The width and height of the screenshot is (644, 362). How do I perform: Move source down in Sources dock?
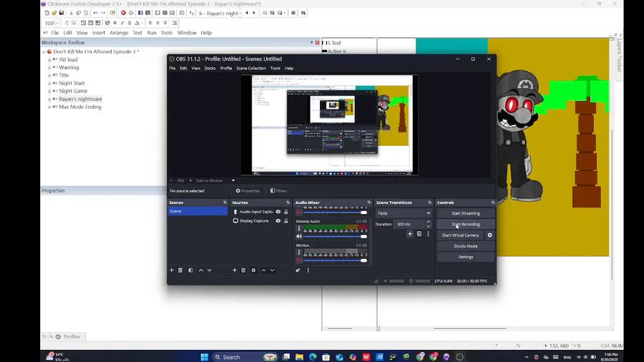click(273, 270)
